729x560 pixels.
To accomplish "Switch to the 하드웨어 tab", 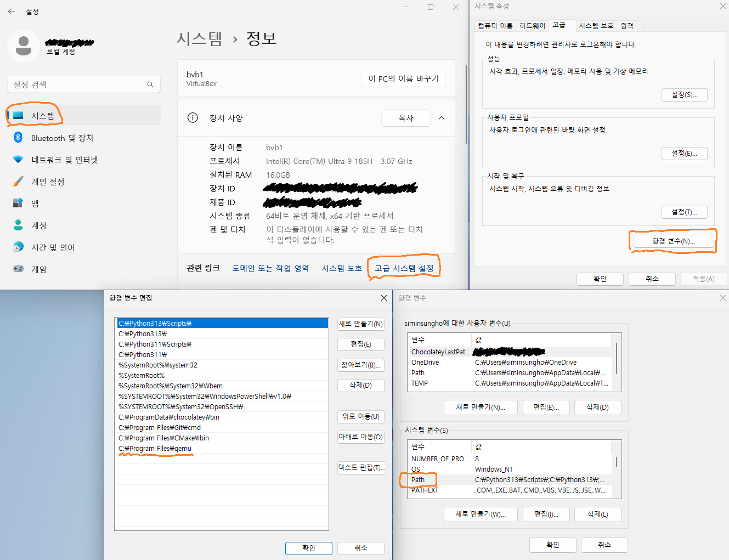I will pyautogui.click(x=532, y=26).
